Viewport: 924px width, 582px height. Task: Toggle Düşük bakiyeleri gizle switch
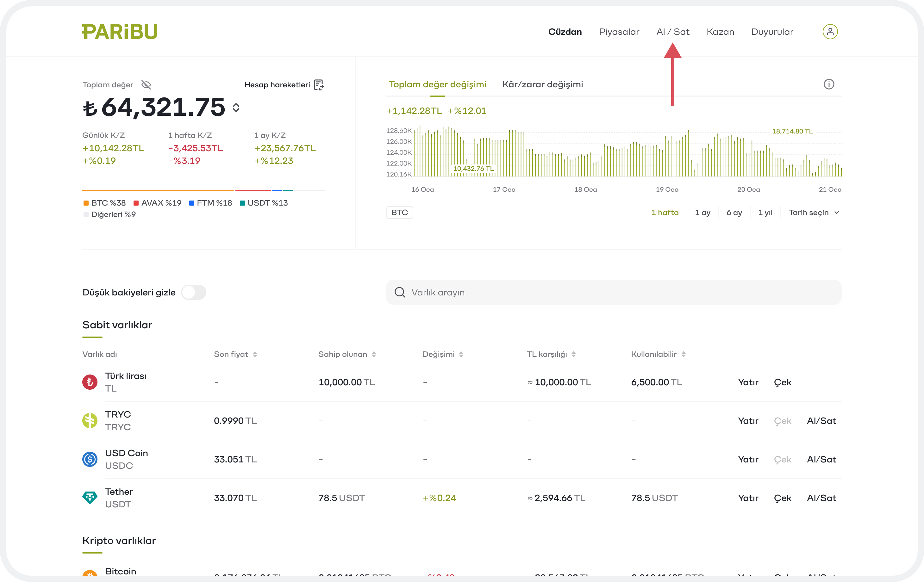pyautogui.click(x=194, y=292)
